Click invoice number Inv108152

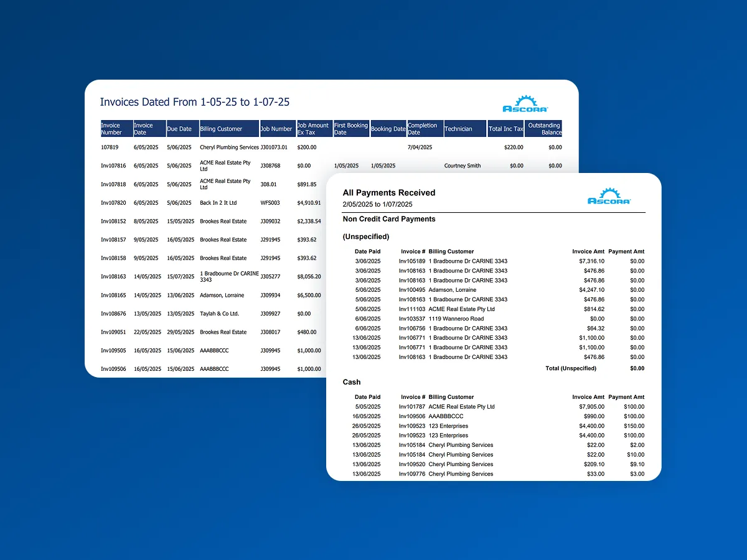[113, 222]
